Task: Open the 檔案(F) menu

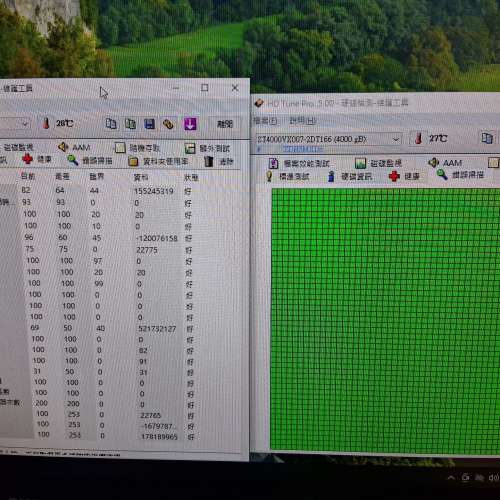Action: tap(265, 121)
